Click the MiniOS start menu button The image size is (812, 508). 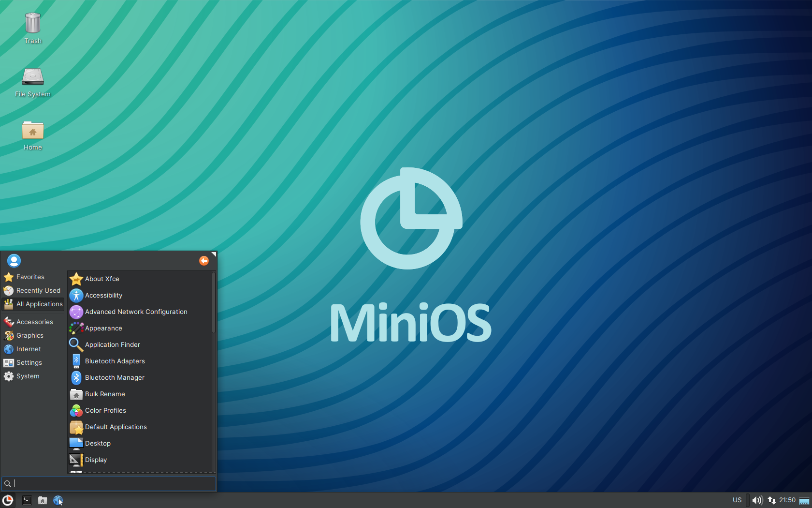(x=8, y=500)
